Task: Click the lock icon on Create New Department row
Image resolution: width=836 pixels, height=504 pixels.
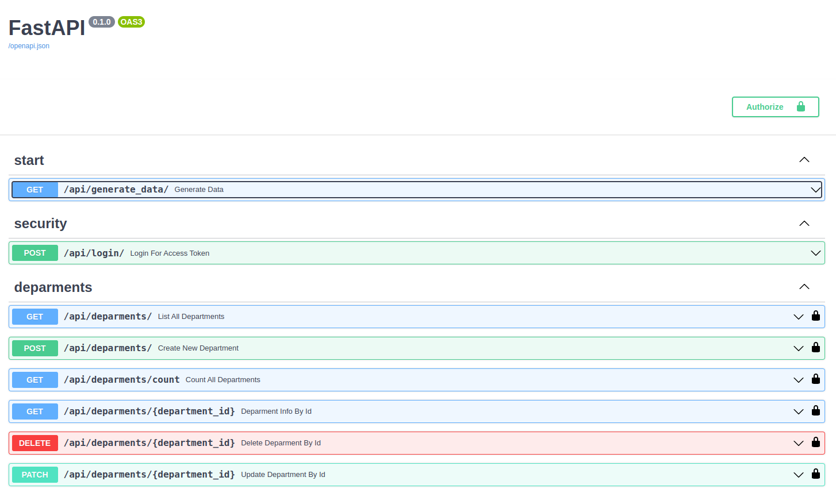Action: tap(815, 347)
